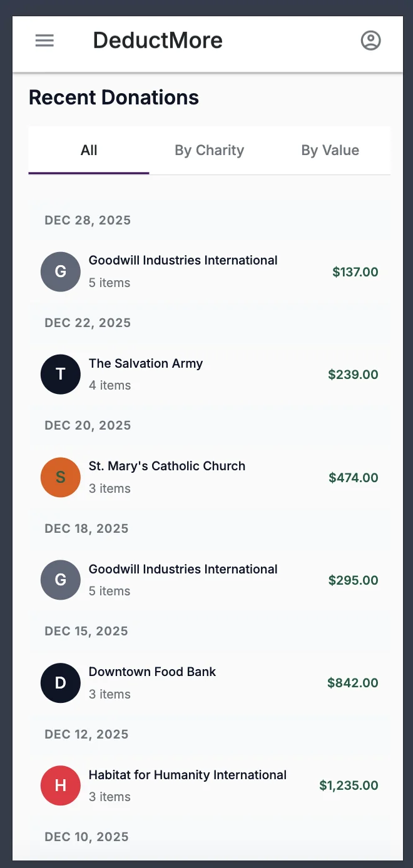Click the gray G avatar for the $137.00 donation
The height and width of the screenshot is (868, 413).
click(x=61, y=272)
